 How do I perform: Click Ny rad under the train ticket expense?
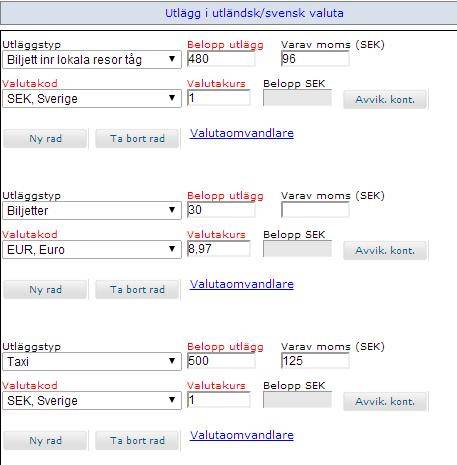coord(45,139)
